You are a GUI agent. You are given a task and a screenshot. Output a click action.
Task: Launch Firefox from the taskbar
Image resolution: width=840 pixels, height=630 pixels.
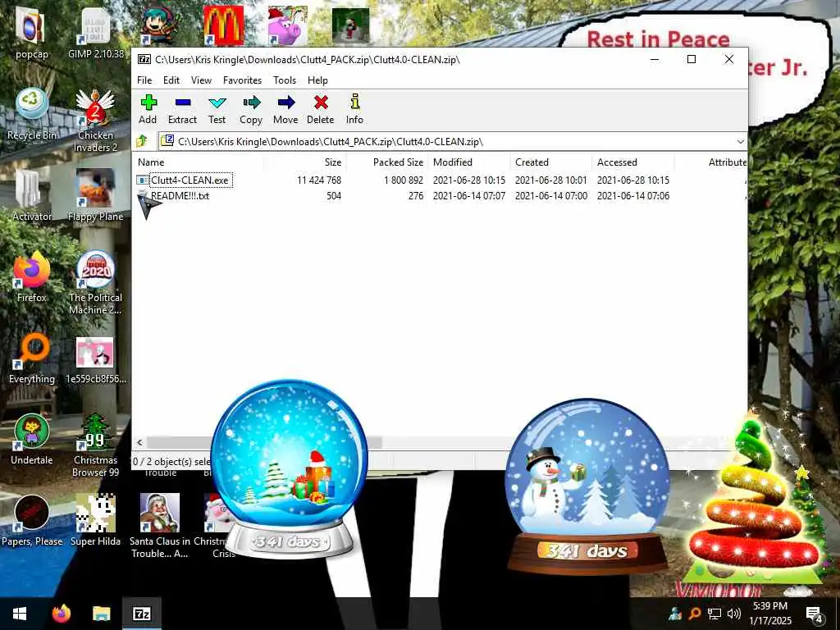tap(61, 614)
